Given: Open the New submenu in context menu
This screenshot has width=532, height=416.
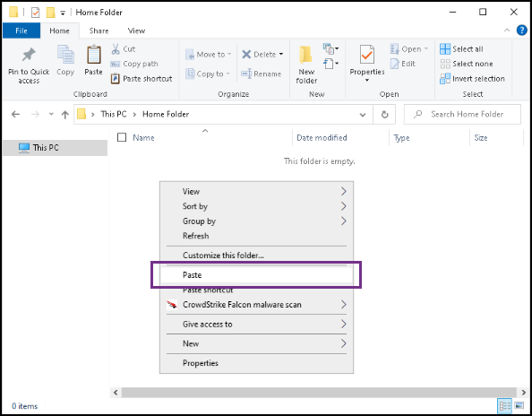Looking at the screenshot, I should point(256,343).
